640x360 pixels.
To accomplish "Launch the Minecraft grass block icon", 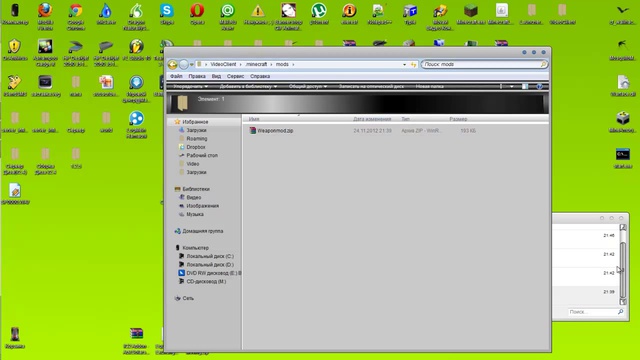I will point(471,10).
